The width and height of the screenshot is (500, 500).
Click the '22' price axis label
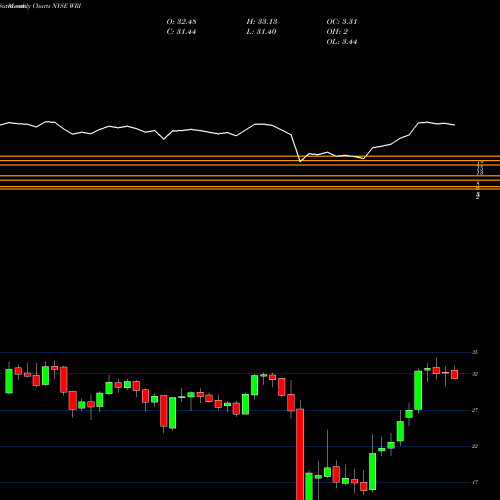click(x=475, y=446)
